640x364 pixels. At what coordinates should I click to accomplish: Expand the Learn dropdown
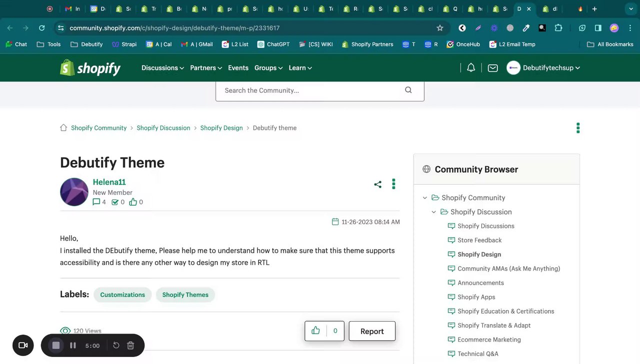(x=300, y=68)
